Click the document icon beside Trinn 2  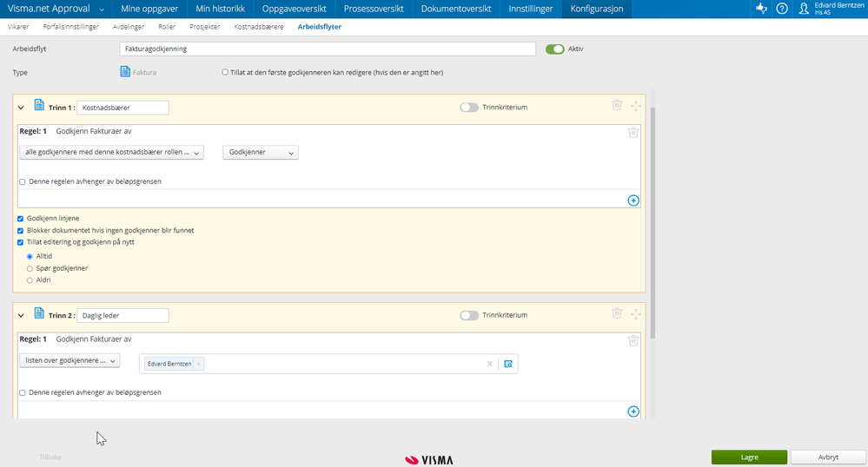pos(39,313)
